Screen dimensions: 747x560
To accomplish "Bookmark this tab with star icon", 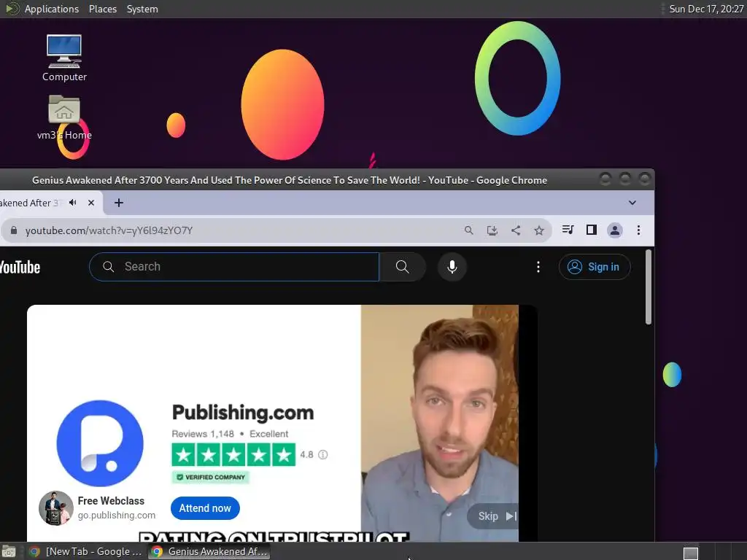I will click(539, 230).
